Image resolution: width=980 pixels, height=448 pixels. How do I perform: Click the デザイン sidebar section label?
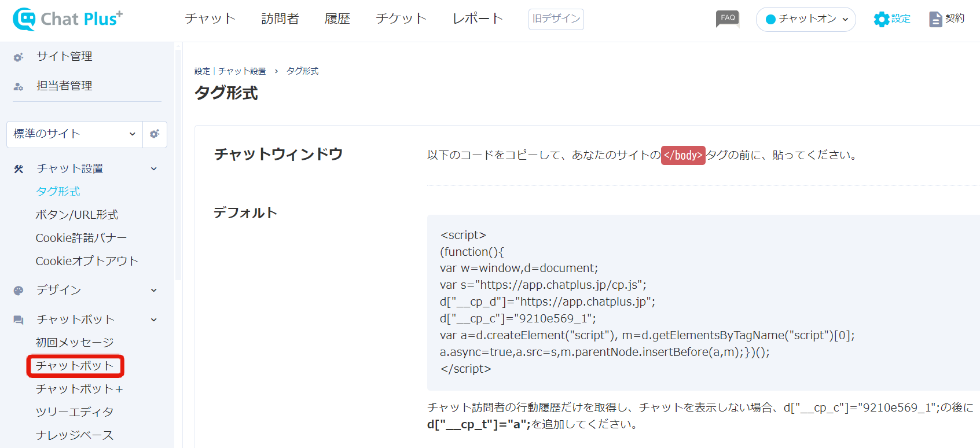(58, 290)
